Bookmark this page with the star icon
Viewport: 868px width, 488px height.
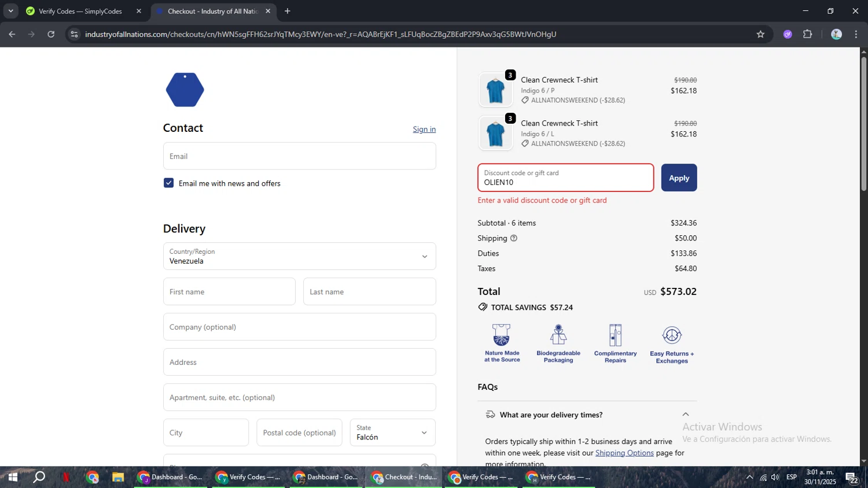click(x=760, y=34)
